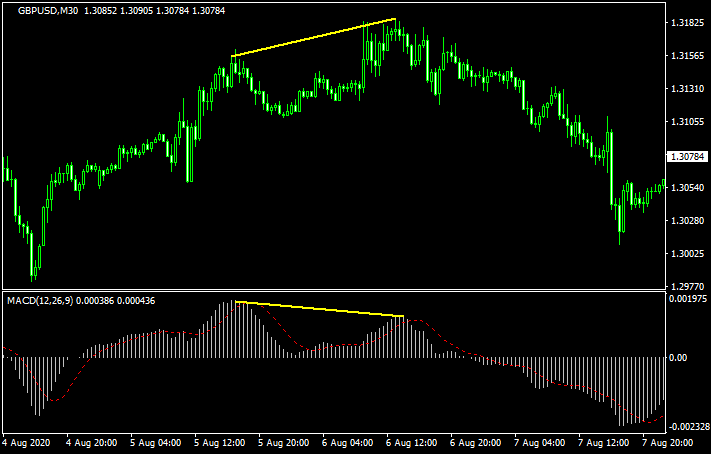
Task: Click the 7 Aug 04:00 time label
Action: pos(538,441)
